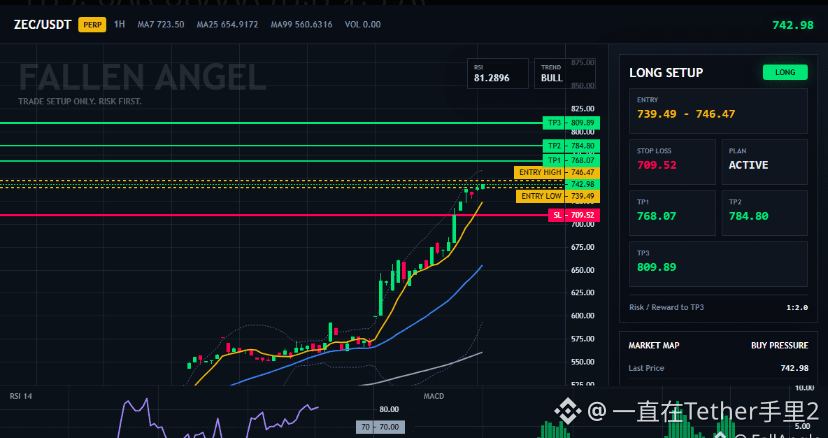
Task: Click the ENTRY LOW 739.49 chart tag
Action: (558, 196)
